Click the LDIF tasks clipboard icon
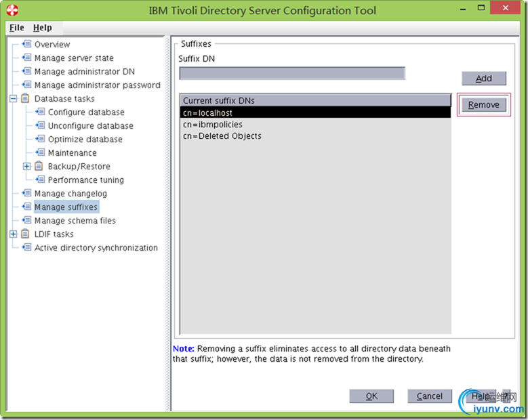The width and height of the screenshot is (528, 420). tap(25, 234)
